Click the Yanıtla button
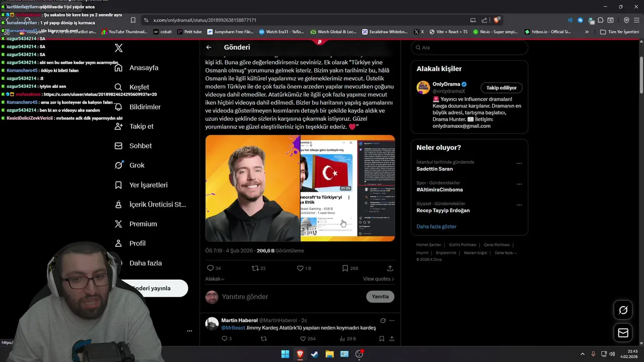This screenshot has height=362, width=644. tap(380, 297)
